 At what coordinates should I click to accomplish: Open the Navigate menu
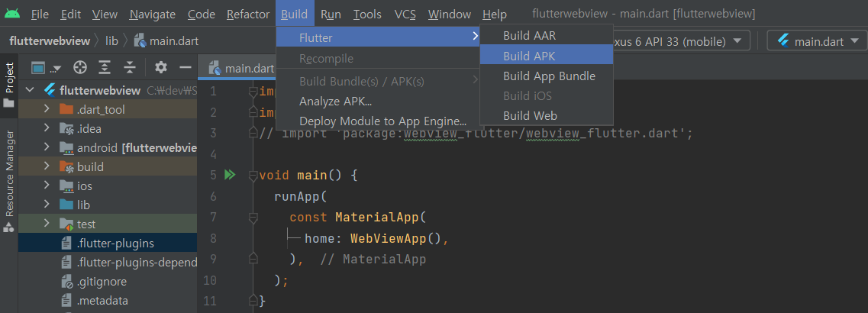point(153,15)
